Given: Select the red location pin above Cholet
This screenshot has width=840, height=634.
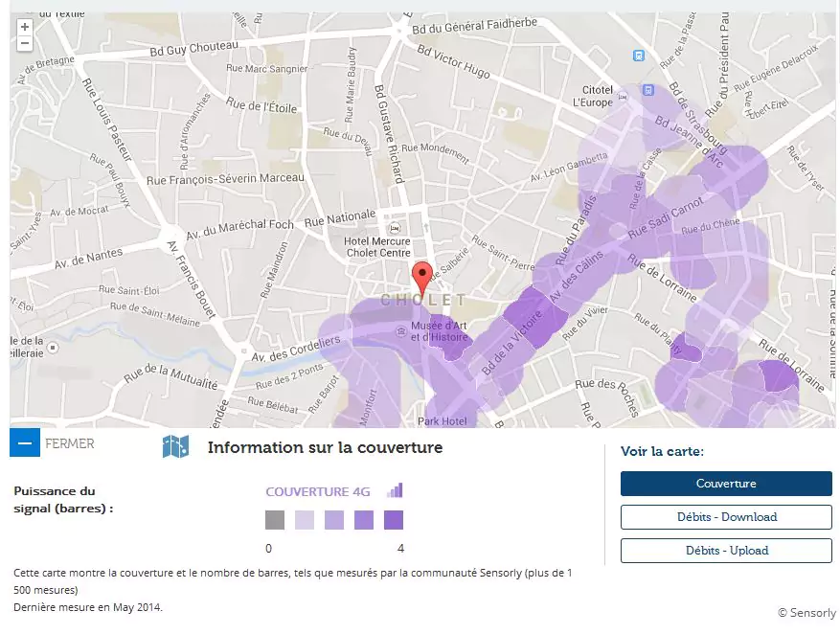Looking at the screenshot, I should (x=421, y=279).
